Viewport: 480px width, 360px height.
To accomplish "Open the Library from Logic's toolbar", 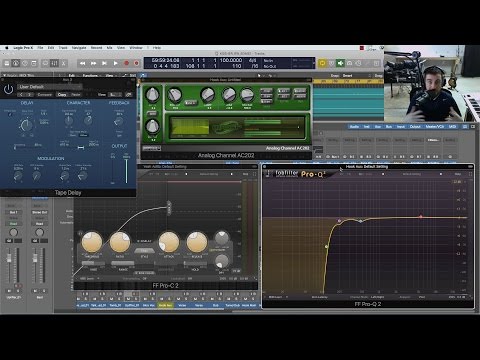I will [7, 63].
